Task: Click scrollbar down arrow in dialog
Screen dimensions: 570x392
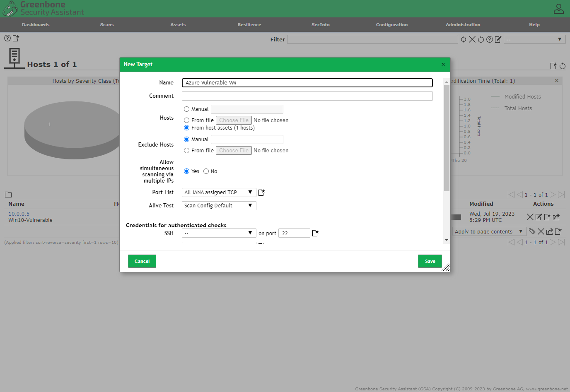Action: [447, 240]
